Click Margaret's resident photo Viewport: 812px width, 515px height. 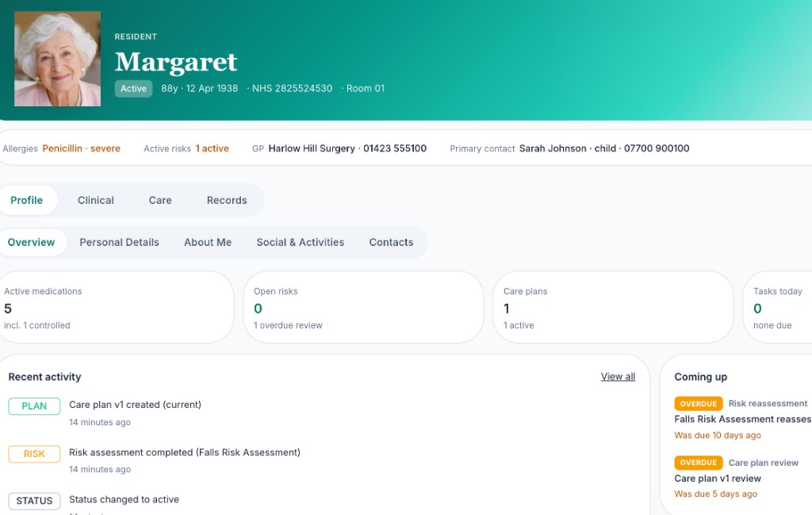click(x=57, y=59)
